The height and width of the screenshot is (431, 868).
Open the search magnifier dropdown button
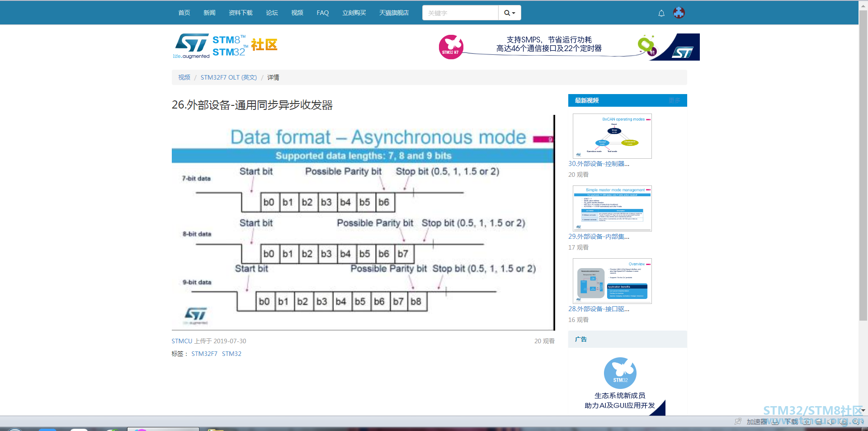click(x=509, y=13)
